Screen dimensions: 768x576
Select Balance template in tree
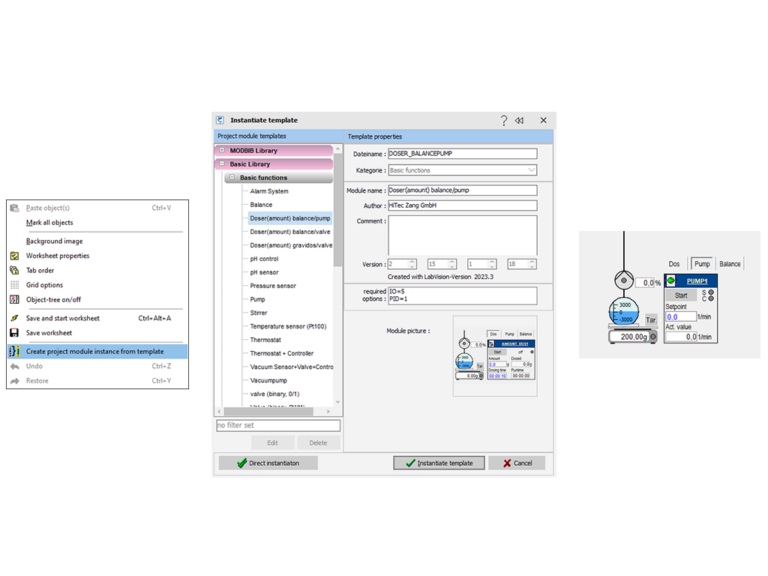click(x=261, y=205)
